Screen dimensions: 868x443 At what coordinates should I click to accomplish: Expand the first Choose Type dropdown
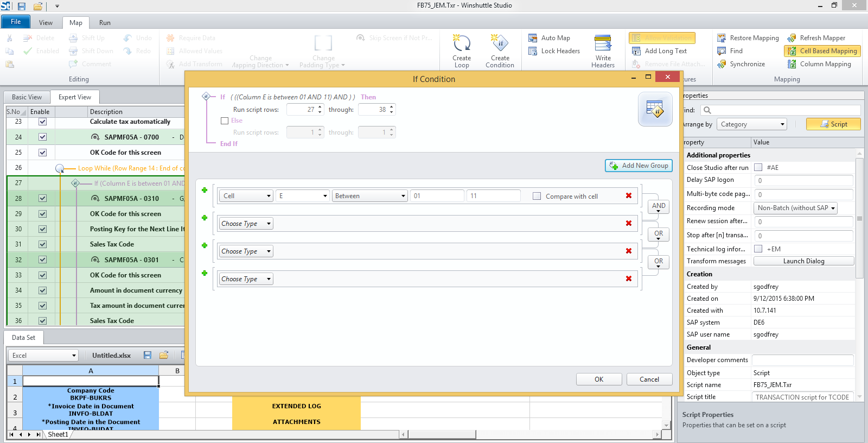(246, 224)
